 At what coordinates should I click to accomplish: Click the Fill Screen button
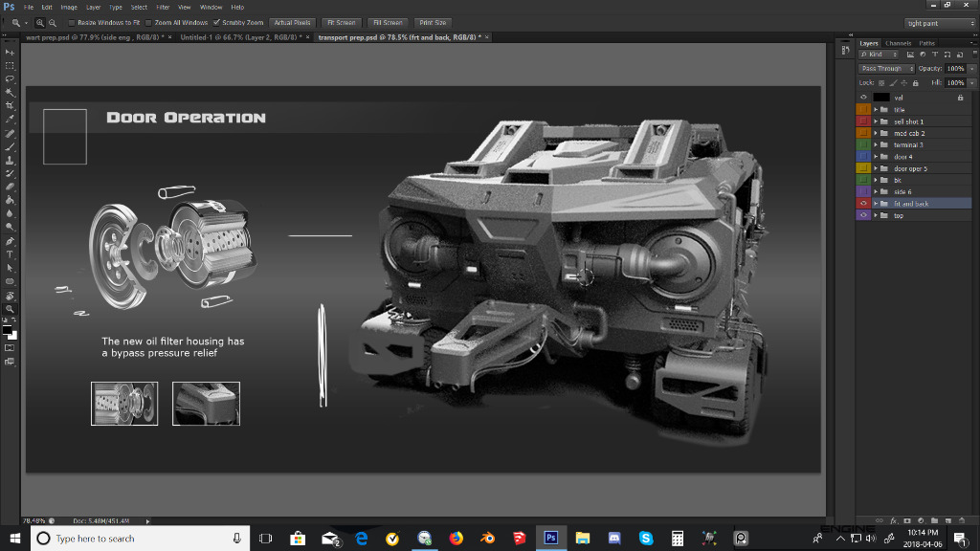388,23
